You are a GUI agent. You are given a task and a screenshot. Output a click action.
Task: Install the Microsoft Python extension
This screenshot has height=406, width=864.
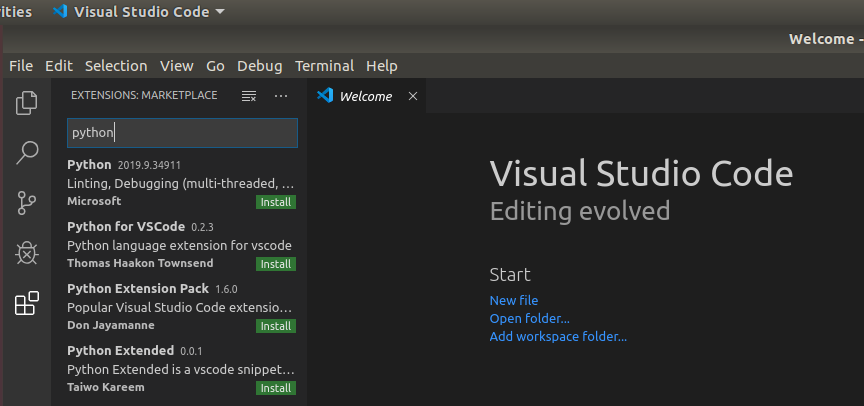click(x=276, y=202)
